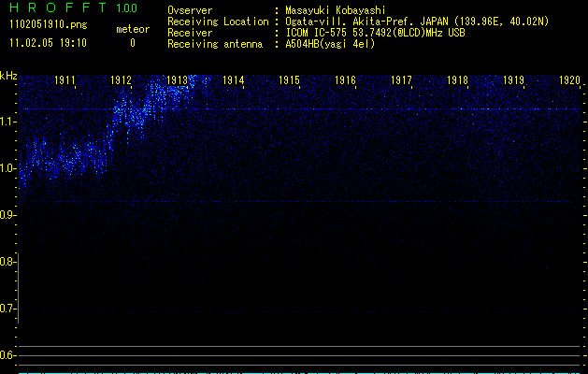Click time marker 1920
Viewport: 588px width, 374px height.
coord(569,79)
